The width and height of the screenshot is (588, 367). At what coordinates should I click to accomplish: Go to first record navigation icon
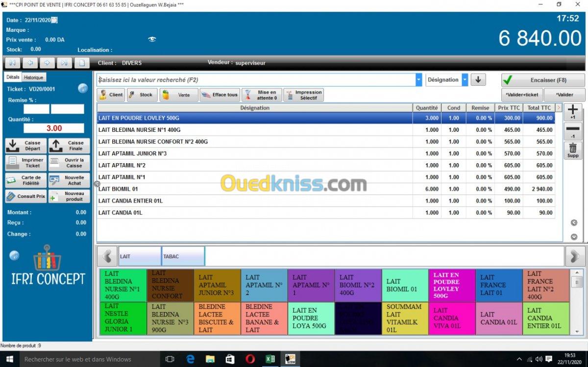click(12, 63)
